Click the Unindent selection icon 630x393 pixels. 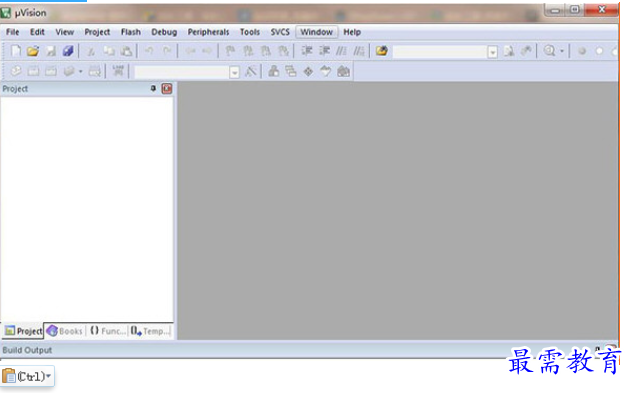[x=324, y=51]
